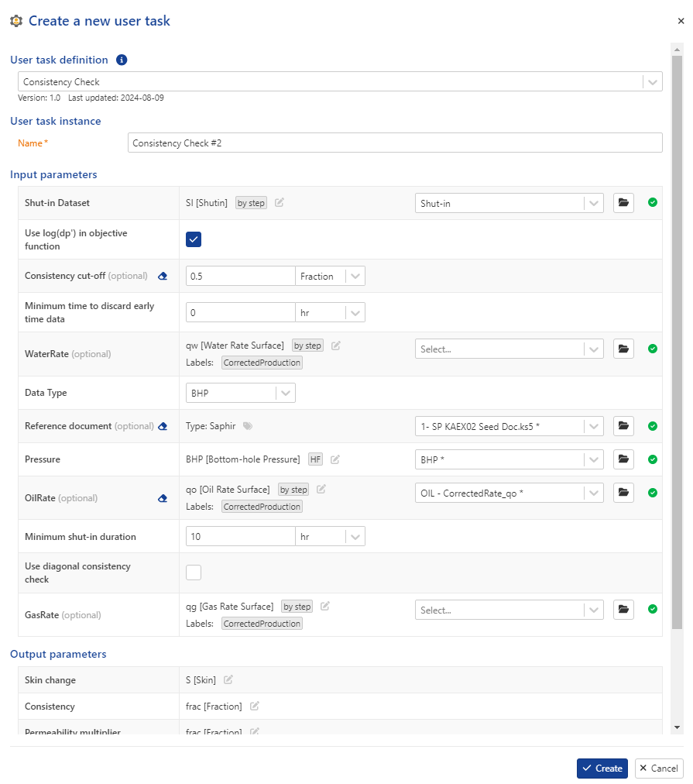693x784 pixels.
Task: Open the GasRate Select... dropdown
Action: pos(509,610)
